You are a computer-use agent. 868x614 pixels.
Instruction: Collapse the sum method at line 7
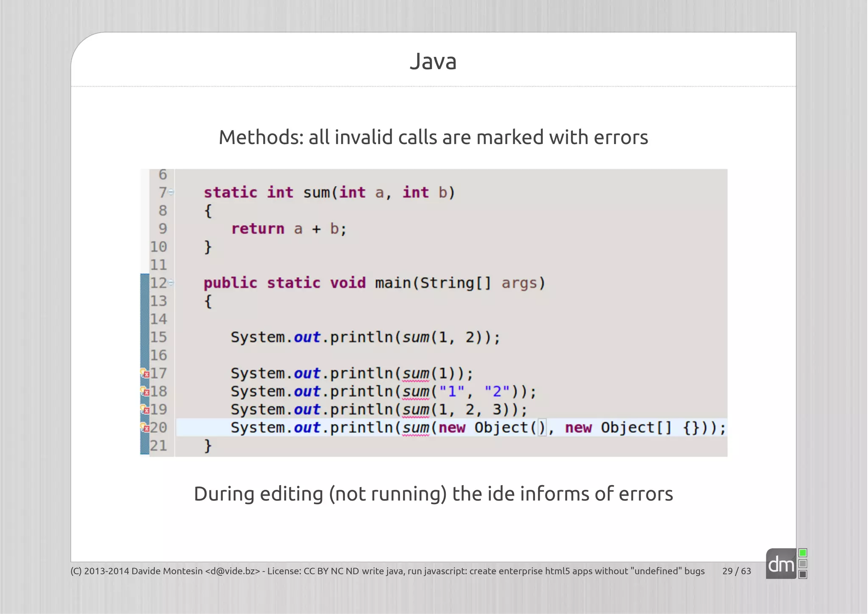171,193
